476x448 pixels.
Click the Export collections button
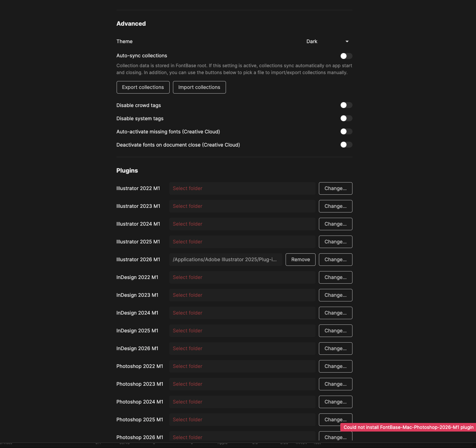143,87
